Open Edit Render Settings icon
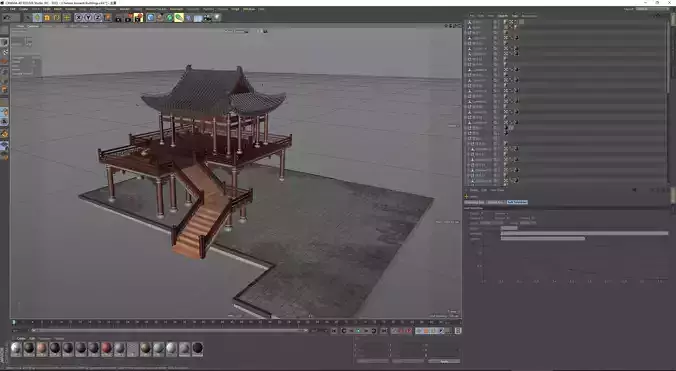 [138, 18]
